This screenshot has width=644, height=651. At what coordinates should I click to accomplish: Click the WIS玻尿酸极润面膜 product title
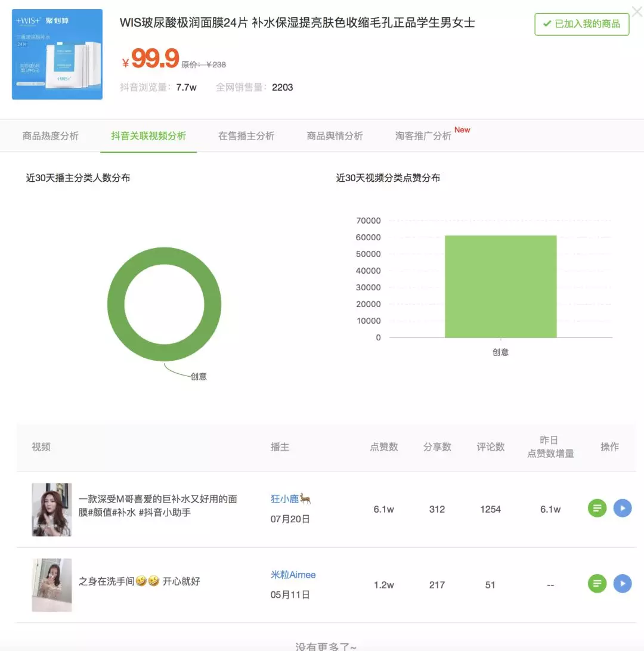(x=298, y=23)
